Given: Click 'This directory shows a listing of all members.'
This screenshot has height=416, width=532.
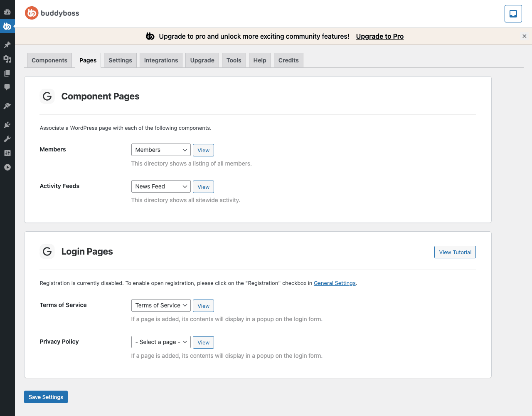Looking at the screenshot, I should tap(192, 163).
